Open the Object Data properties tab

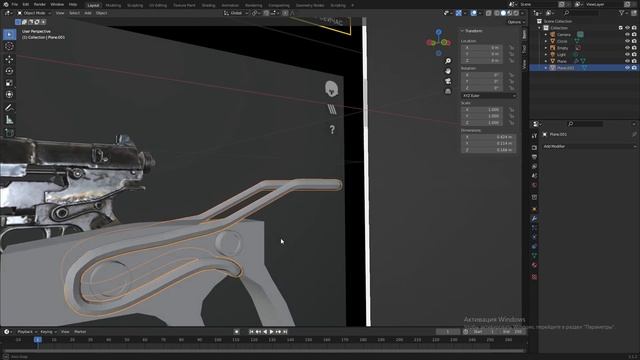tap(534, 256)
